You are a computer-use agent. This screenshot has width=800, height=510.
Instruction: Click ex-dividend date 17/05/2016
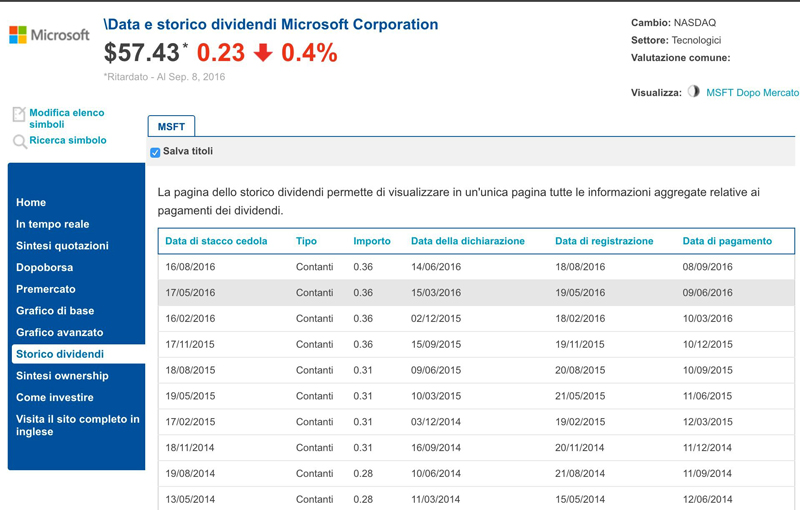tap(190, 293)
